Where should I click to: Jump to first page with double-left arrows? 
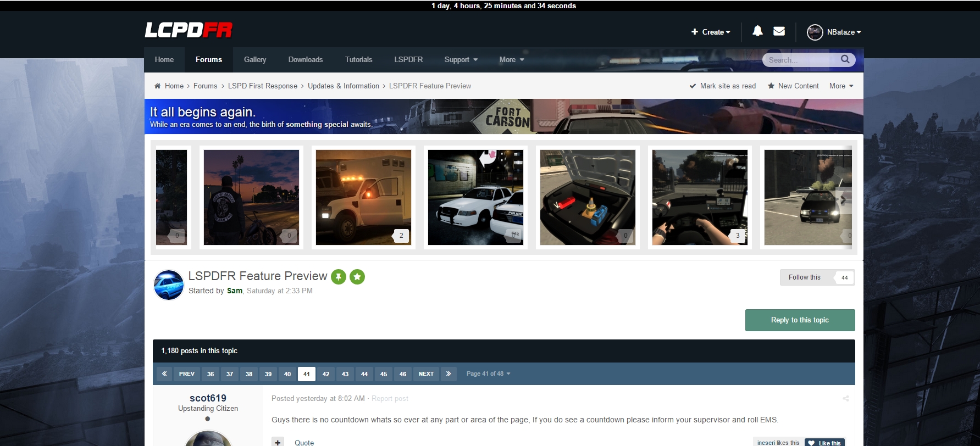coord(164,374)
